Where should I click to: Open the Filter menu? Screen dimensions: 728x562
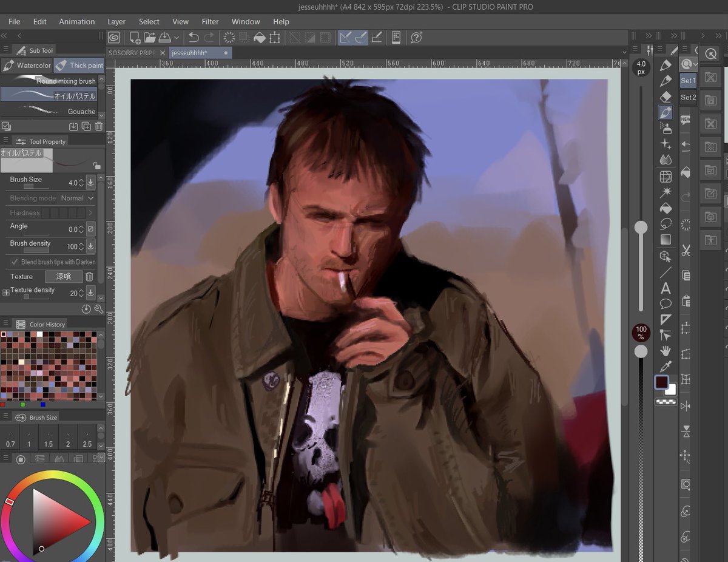(211, 21)
